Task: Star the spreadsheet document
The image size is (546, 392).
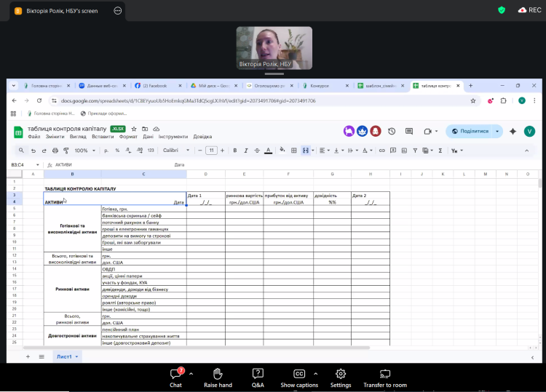Action: (x=133, y=129)
